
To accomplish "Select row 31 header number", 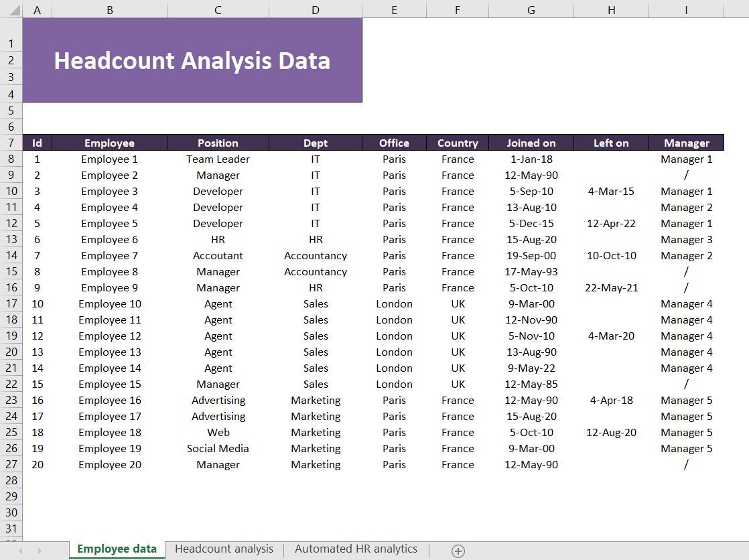I will point(11,529).
